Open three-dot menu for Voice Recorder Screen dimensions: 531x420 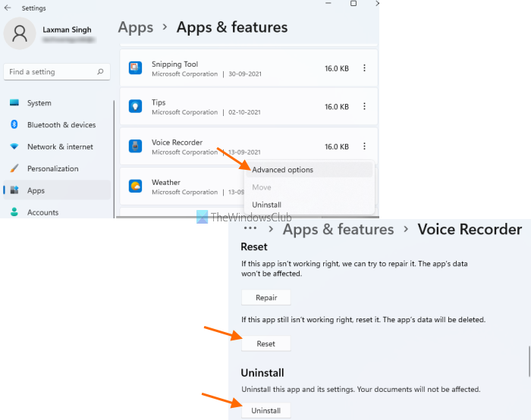click(364, 146)
